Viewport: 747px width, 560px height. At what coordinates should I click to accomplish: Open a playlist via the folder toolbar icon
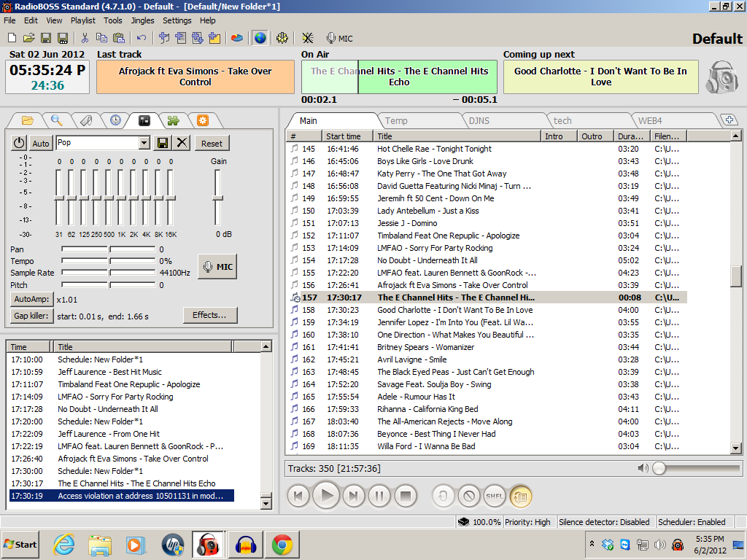(28, 38)
